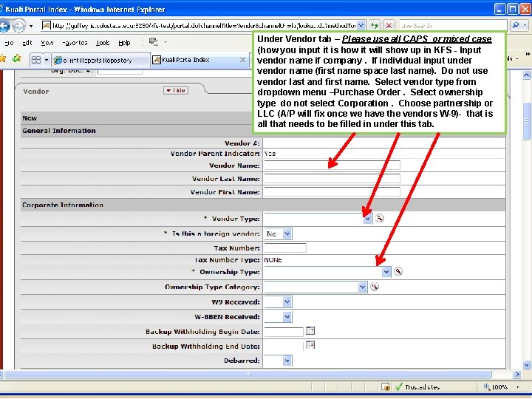Open the Tools menu
The height and width of the screenshot is (399, 532).
[103, 43]
